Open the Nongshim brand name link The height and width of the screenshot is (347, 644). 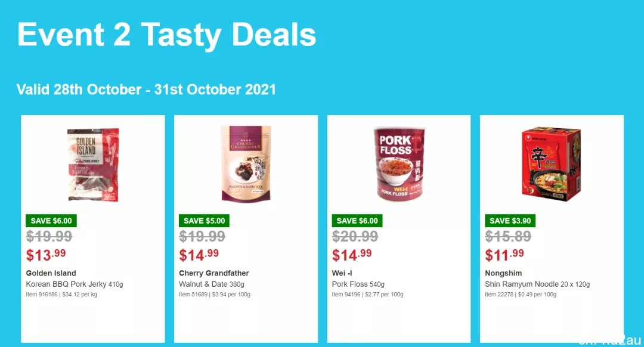503,273
